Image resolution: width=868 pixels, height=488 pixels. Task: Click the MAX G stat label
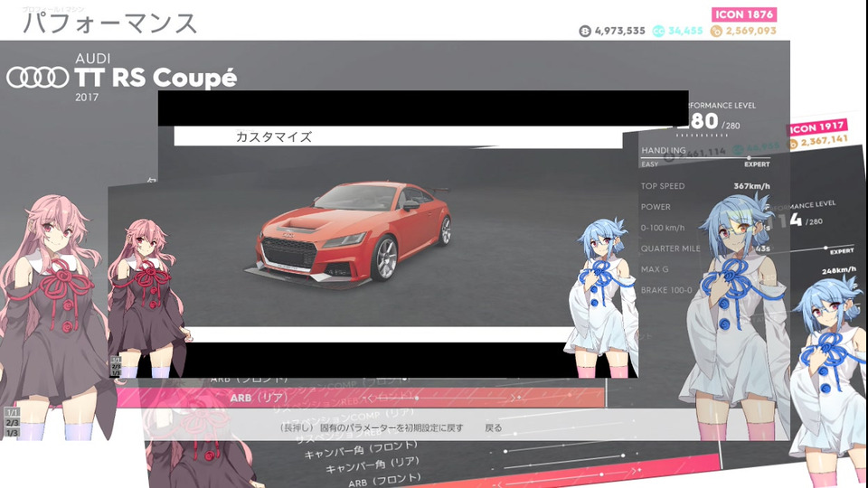point(655,269)
